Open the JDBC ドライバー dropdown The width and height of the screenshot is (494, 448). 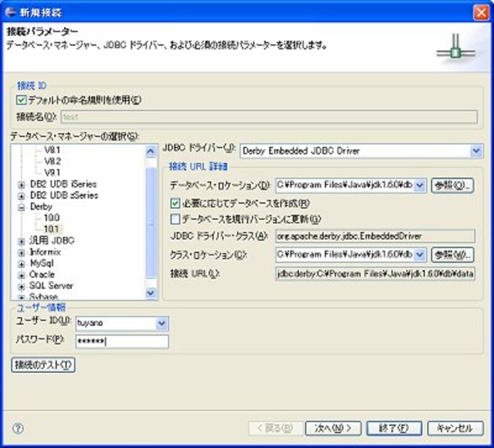475,151
